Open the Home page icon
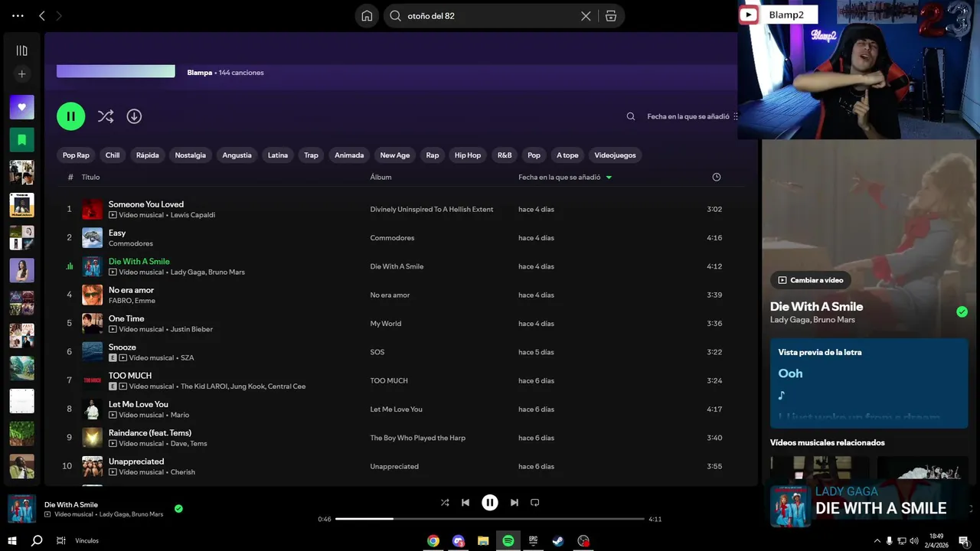Viewport: 980px width, 551px height. point(367,15)
